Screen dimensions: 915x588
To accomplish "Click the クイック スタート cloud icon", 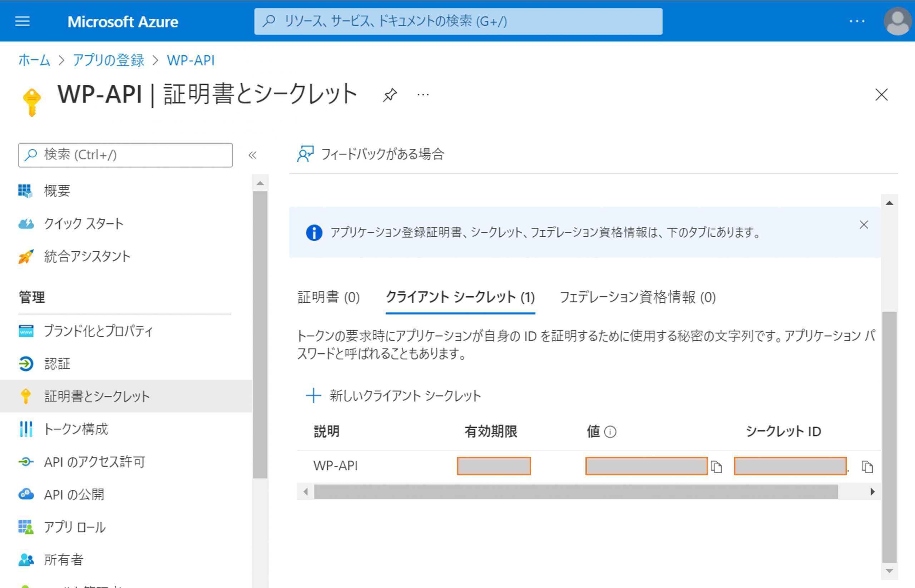I will 26,224.
